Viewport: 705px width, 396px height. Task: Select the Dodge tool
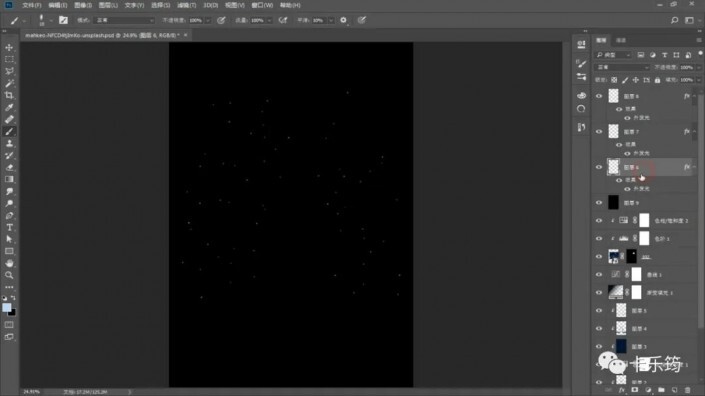[x=9, y=203]
